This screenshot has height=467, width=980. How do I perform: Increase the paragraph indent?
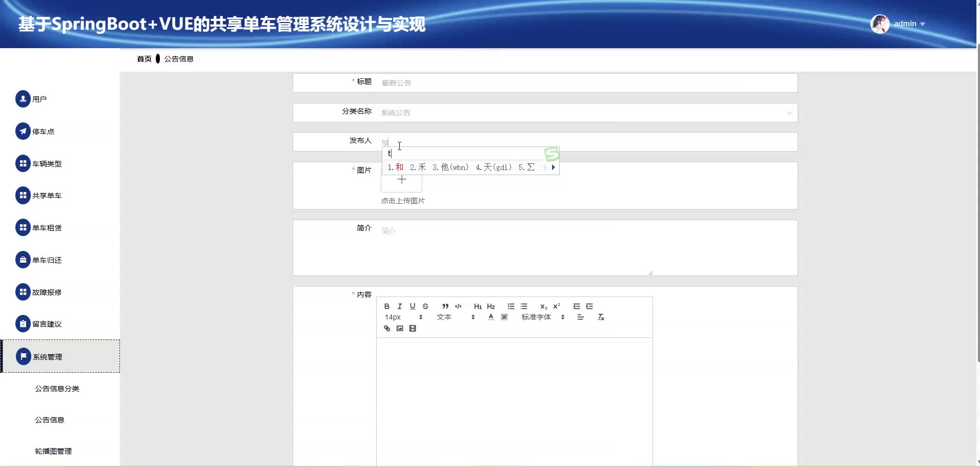[x=589, y=306]
